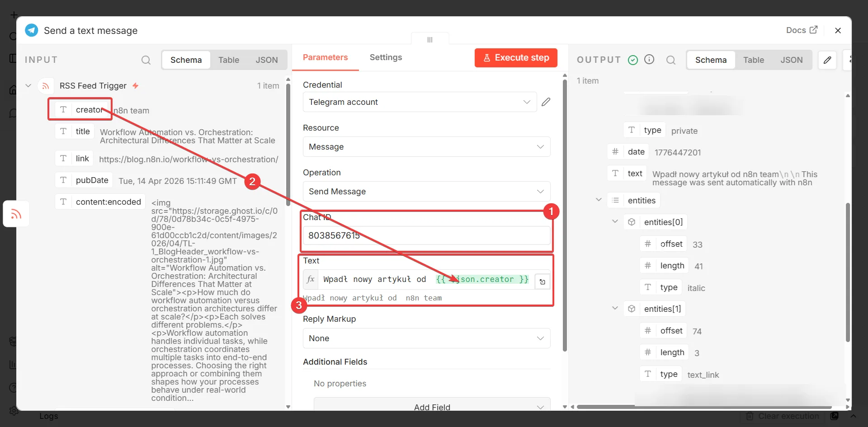This screenshot has width=868, height=427.
Task: Select the entities[1] pill
Action: 654,309
